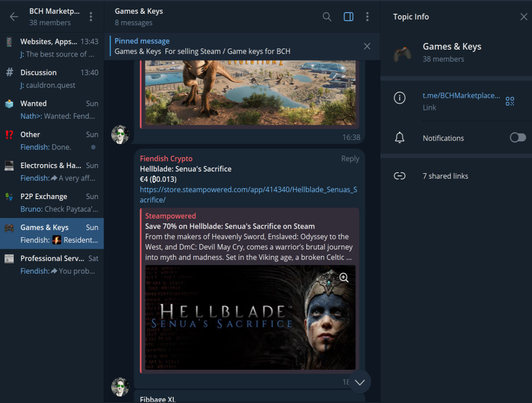Toggle the right sidebar panel icon
This screenshot has height=403, width=532.
click(348, 17)
